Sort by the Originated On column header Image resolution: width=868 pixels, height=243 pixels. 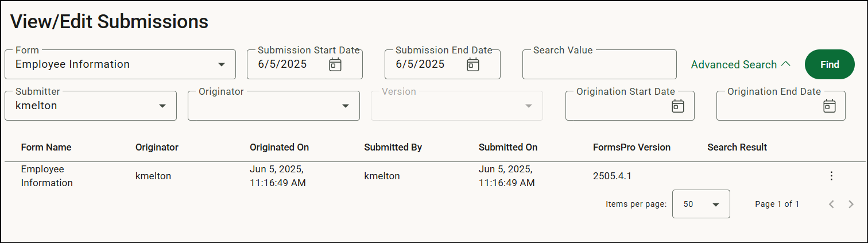280,147
